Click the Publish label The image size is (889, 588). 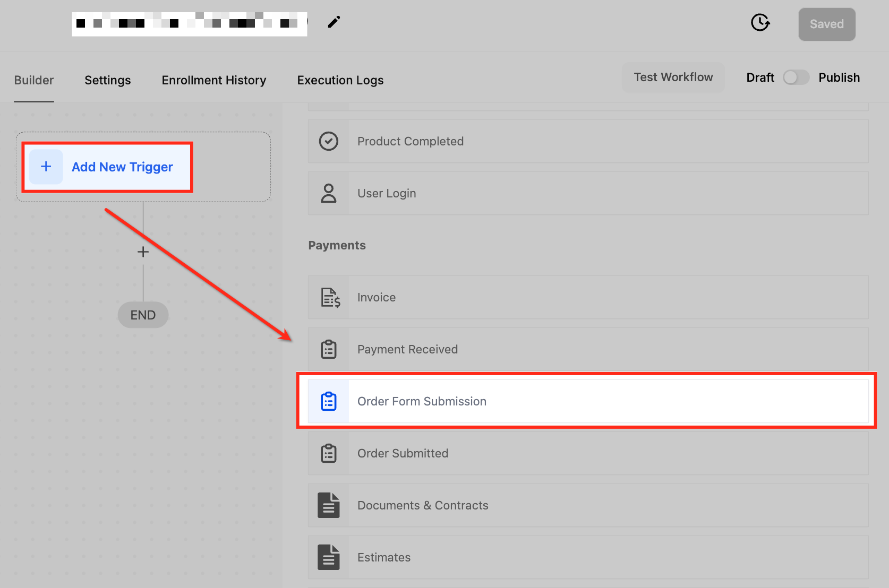coord(839,77)
